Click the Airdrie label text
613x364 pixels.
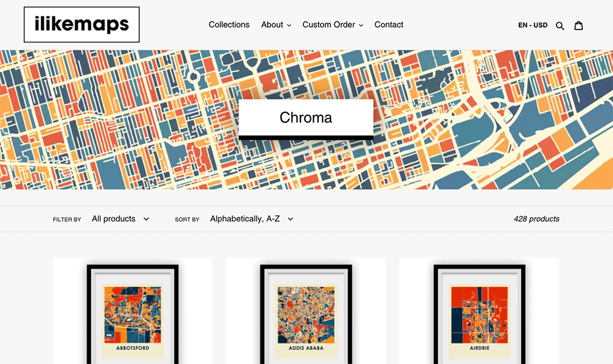[x=479, y=348]
